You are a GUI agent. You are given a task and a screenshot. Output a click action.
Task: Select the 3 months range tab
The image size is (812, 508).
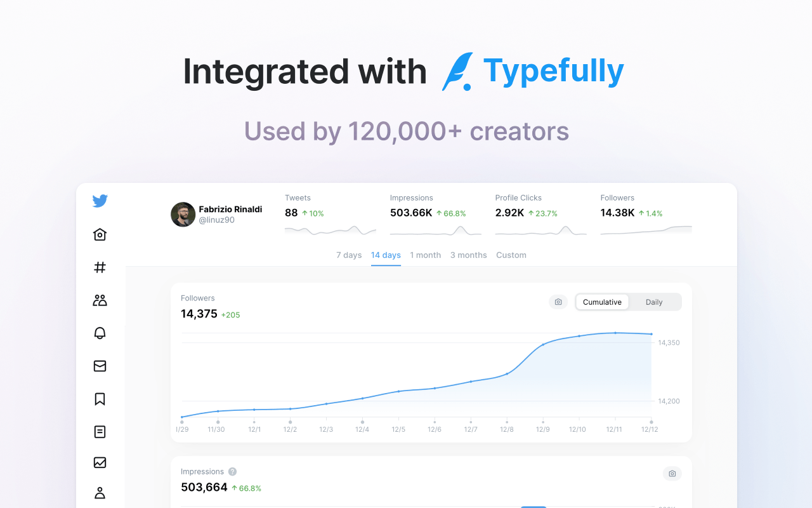point(469,255)
